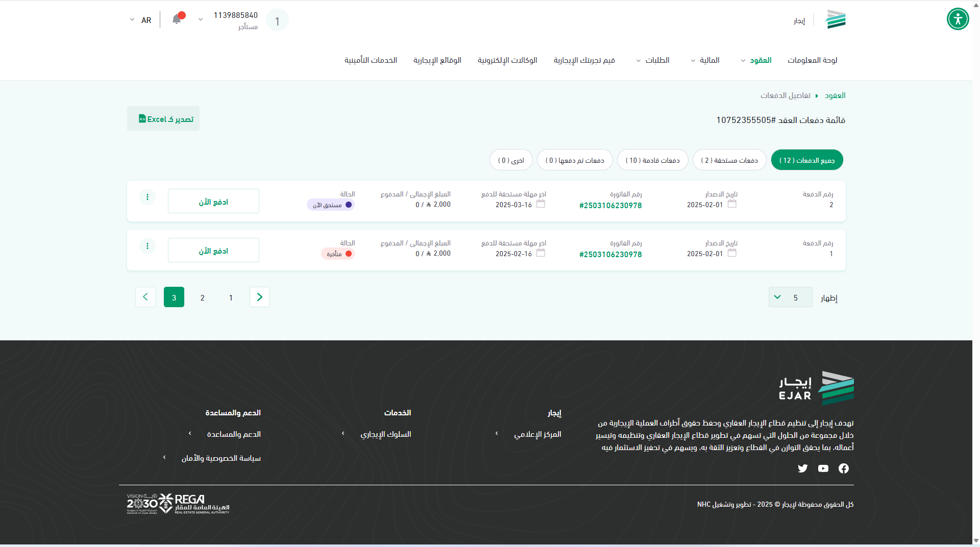Screen dimensions: 980x547
Task: Expand the العقود menu in navigation
Action: click(756, 60)
